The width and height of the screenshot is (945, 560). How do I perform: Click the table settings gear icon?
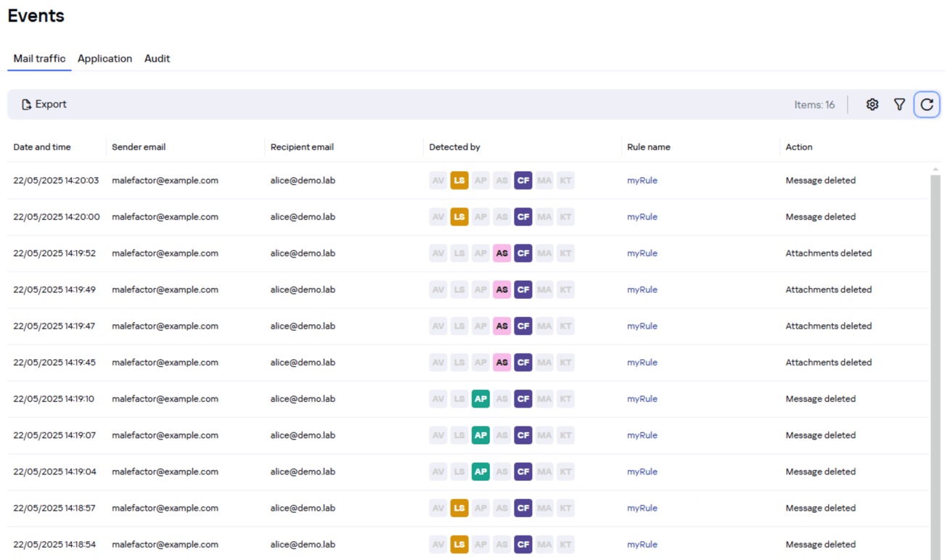click(x=872, y=104)
